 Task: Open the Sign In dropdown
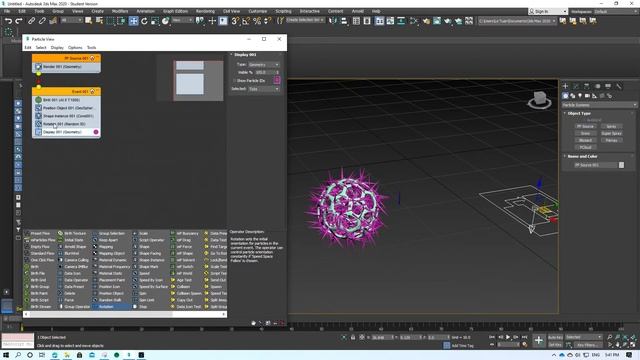coord(548,11)
